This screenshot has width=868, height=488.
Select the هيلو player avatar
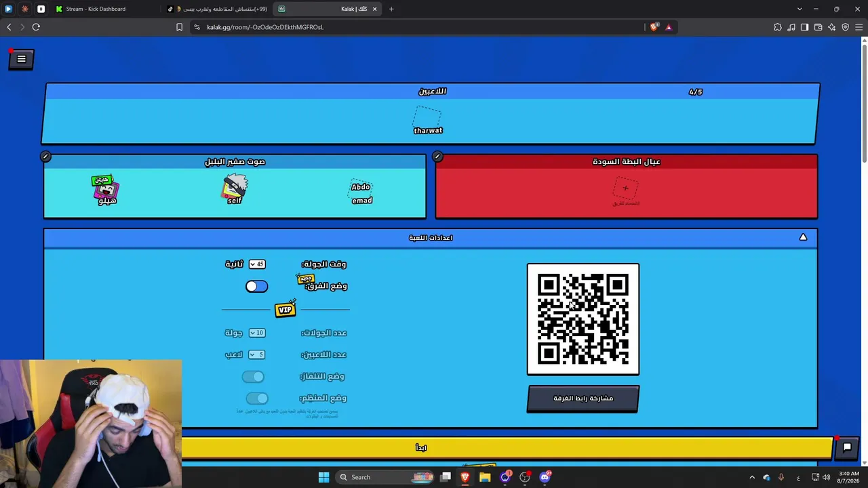point(106,190)
